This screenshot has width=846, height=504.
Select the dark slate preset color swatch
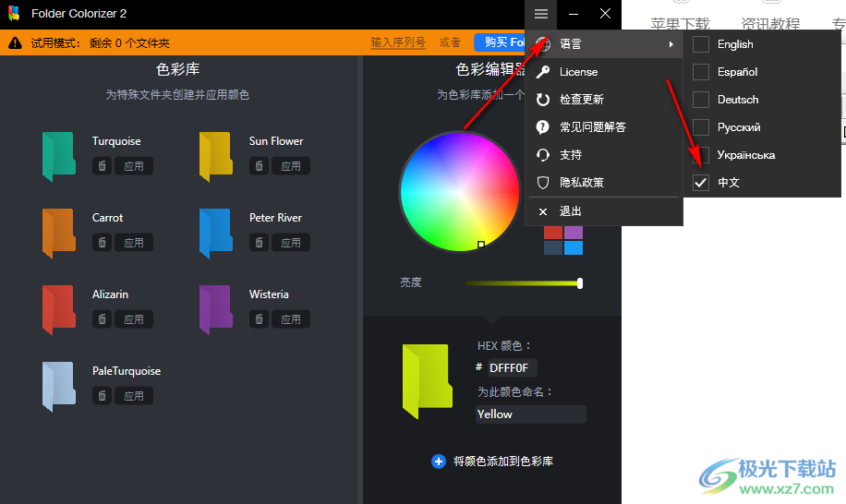coord(553,247)
